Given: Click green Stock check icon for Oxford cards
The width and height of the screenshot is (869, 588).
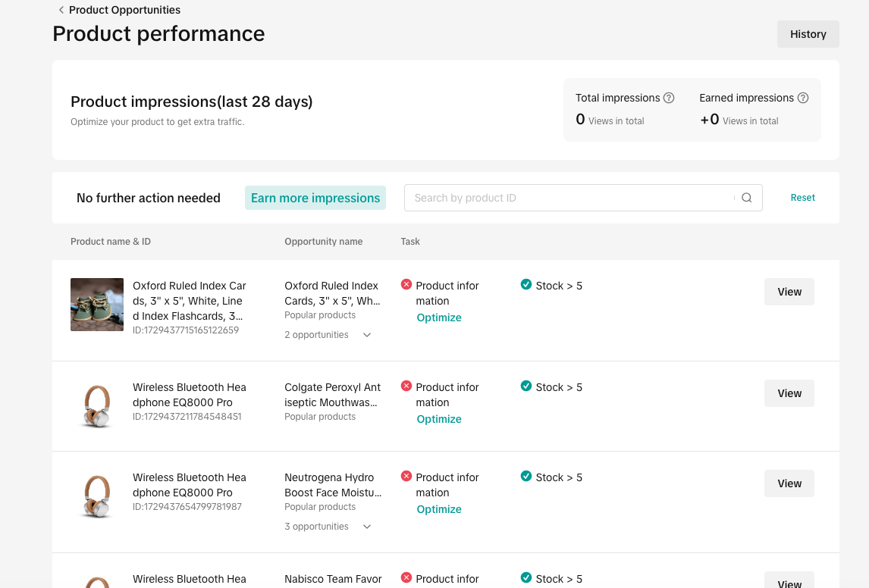Looking at the screenshot, I should click(526, 285).
